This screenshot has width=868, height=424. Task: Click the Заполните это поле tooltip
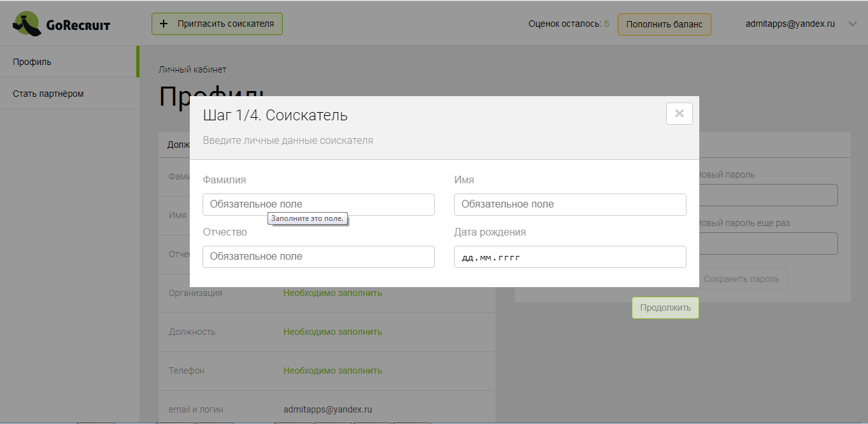coord(308,218)
